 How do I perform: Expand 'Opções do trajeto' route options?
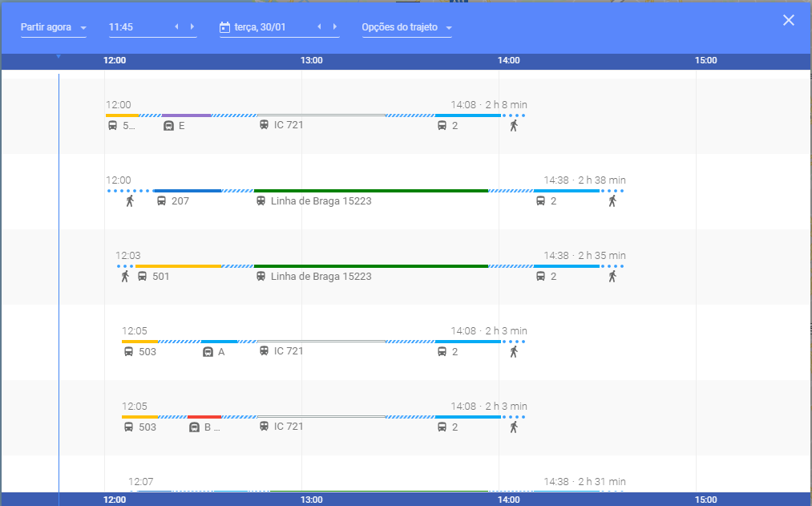(x=406, y=27)
